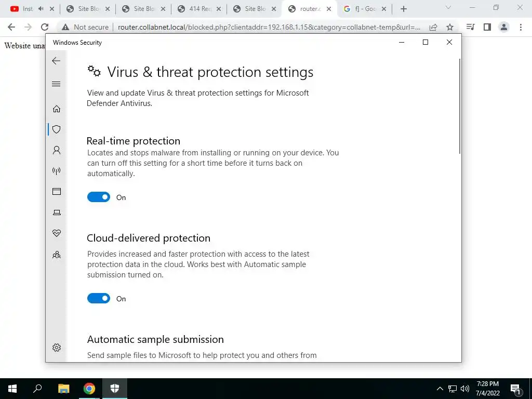This screenshot has height=399, width=532.
Task: Open Windows Security settings gear icon
Action: (x=56, y=348)
